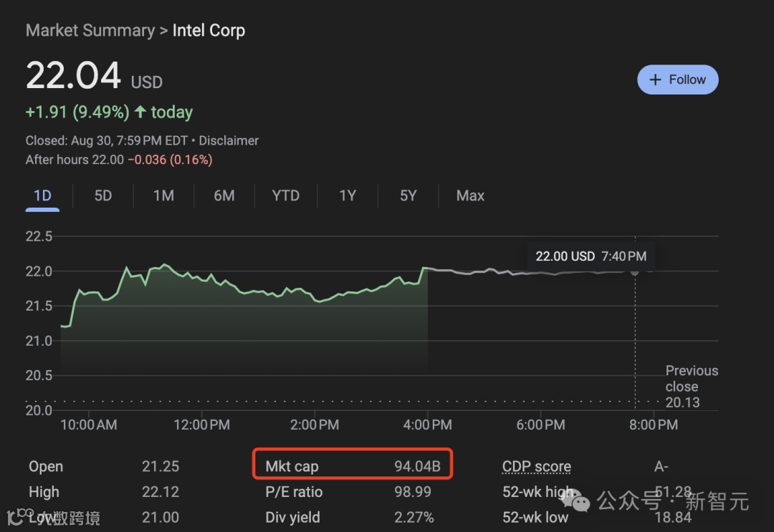View the 5Y price chart
Image resolution: width=774 pixels, height=532 pixels.
(x=408, y=195)
